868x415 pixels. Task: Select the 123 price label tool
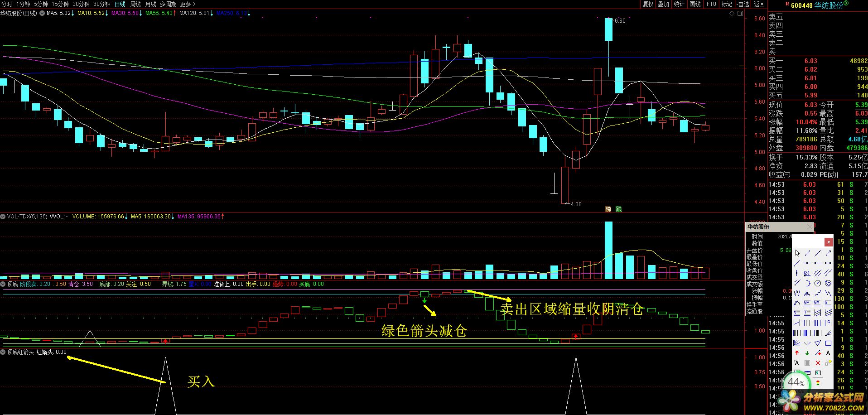pos(807,273)
